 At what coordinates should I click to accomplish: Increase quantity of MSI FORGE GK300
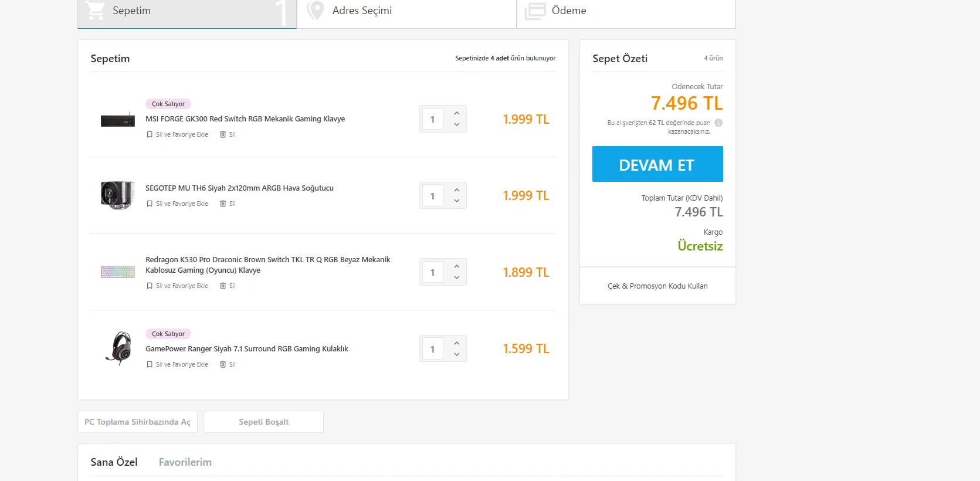456,113
